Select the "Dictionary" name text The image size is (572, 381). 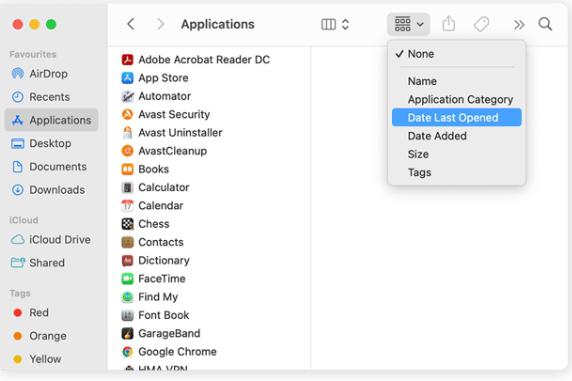pyautogui.click(x=164, y=260)
